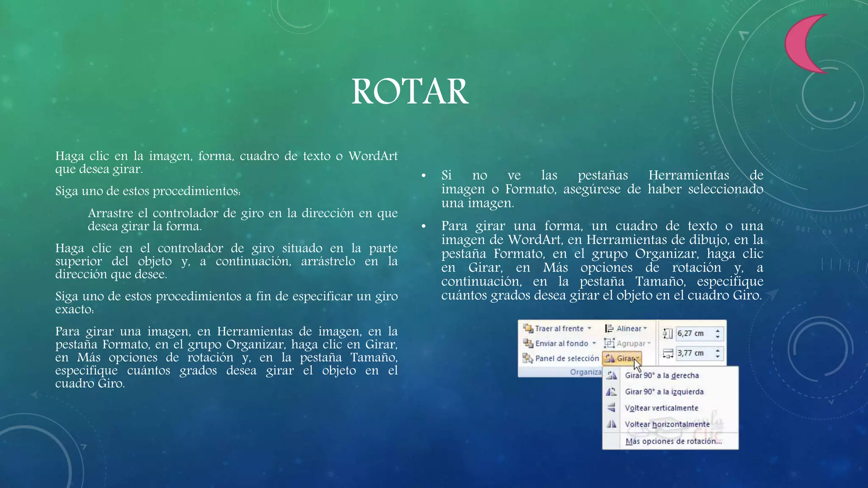Select Voltear horizontalmente from the menu
This screenshot has height=488, width=868.
tap(670, 424)
